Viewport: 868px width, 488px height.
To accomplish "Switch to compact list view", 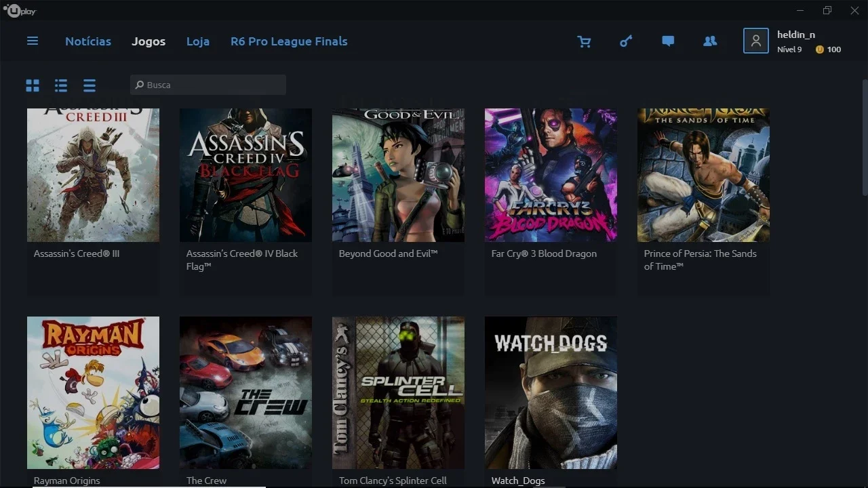I will pyautogui.click(x=90, y=85).
